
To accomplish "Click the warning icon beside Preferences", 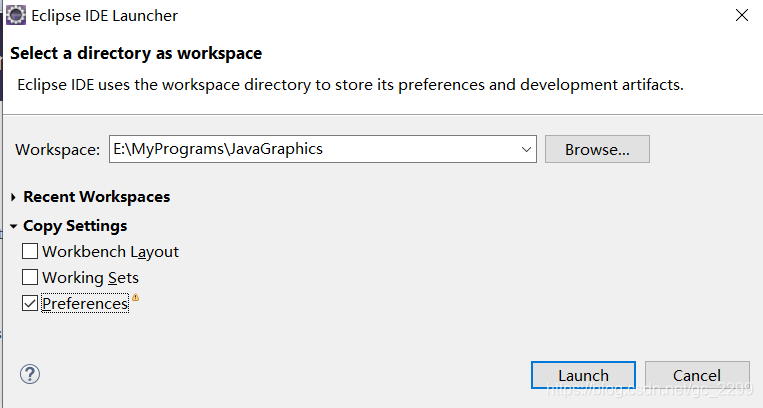I will click(x=135, y=297).
